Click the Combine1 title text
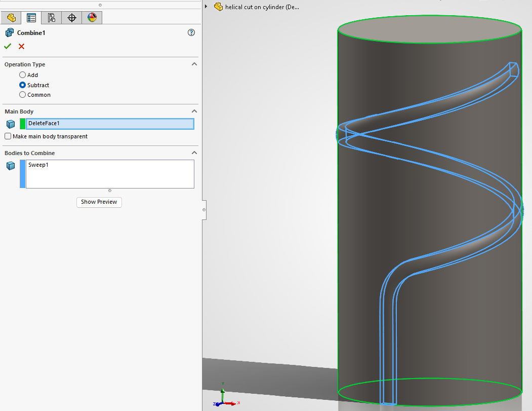The image size is (532, 411). pyautogui.click(x=31, y=32)
